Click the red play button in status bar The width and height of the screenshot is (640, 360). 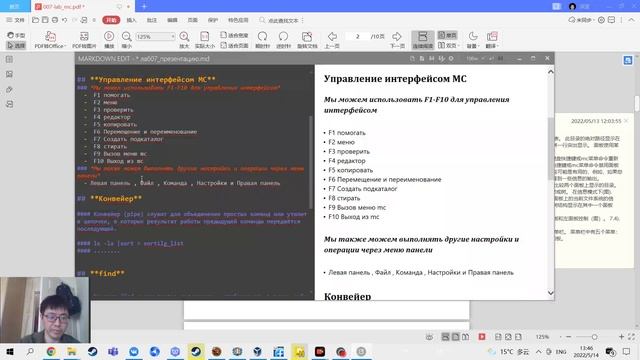coord(482,337)
